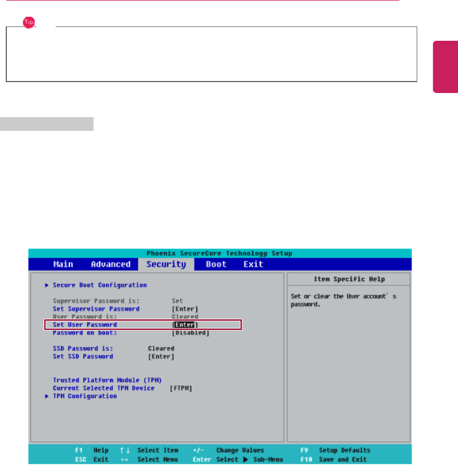This screenshot has width=458, height=476.
Task: Click F1 Help key hint
Action: tap(92, 450)
